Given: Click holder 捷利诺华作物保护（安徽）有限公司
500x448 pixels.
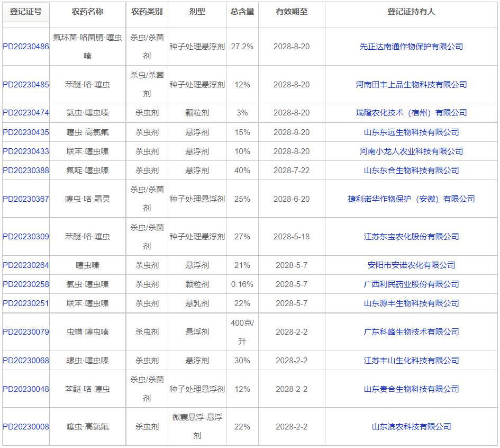Looking at the screenshot, I should (x=411, y=199).
